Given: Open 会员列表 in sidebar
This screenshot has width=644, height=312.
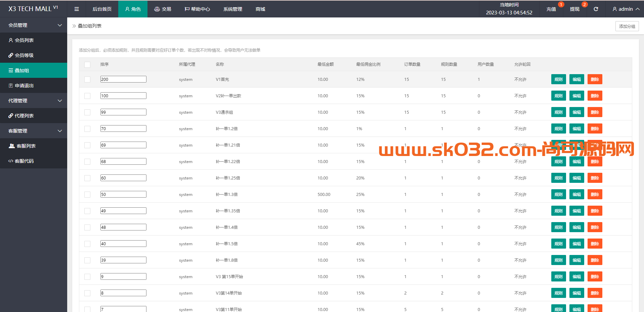Looking at the screenshot, I should (34, 40).
